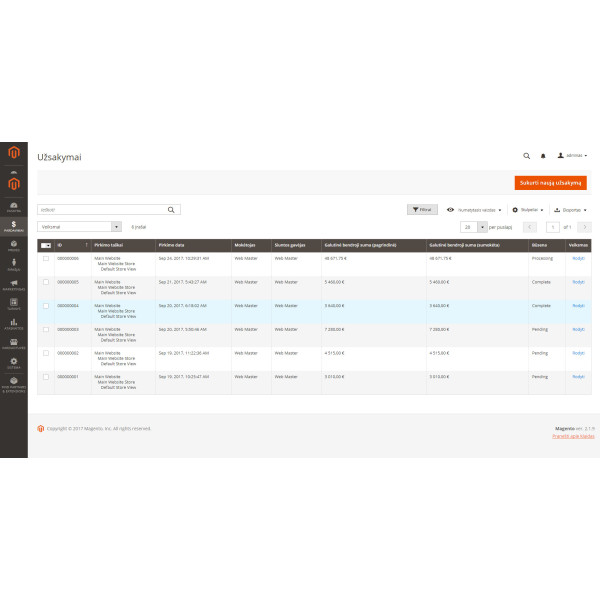Viewport: 600px width, 600px height.
Task: Go to the previous page of orders
Action: 530,227
